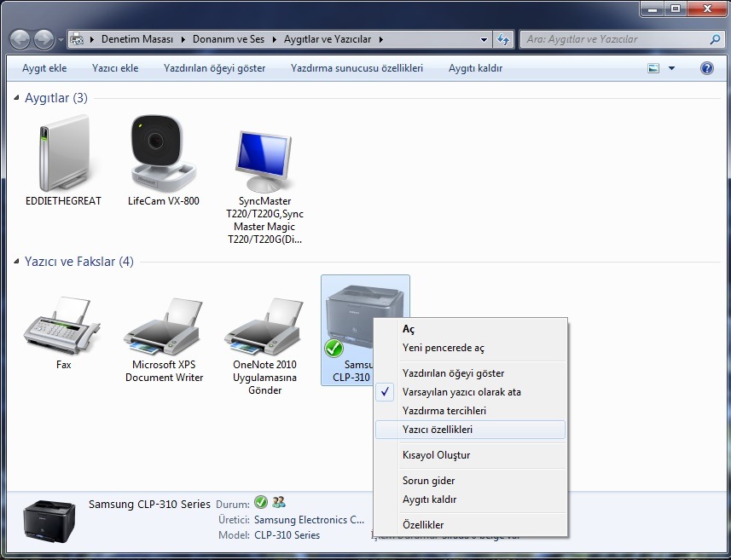Open the help question mark icon
Viewport: 731px width, 560px height.
click(706, 68)
